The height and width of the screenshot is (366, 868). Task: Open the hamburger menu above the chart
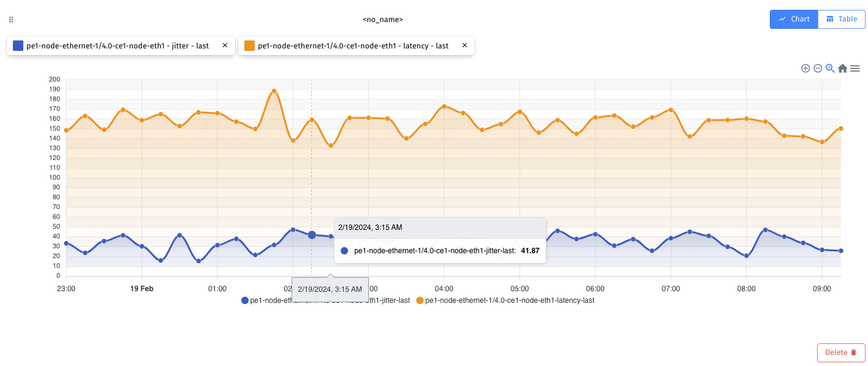tap(854, 68)
